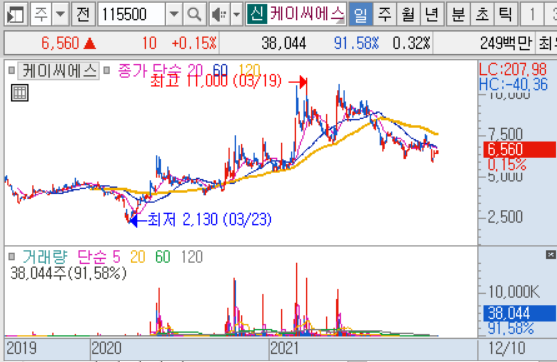Open the data table grid icon in the chart
The height and width of the screenshot is (362, 557).
coord(20,93)
